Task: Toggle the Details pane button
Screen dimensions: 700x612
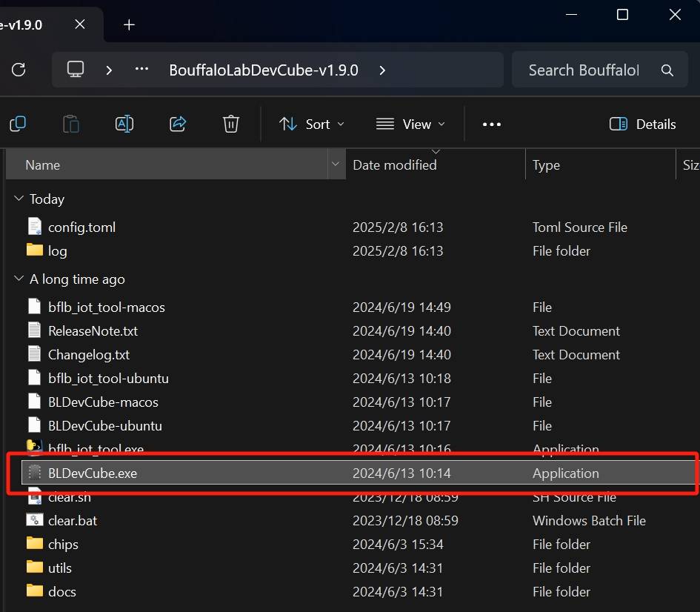Action: (x=642, y=124)
